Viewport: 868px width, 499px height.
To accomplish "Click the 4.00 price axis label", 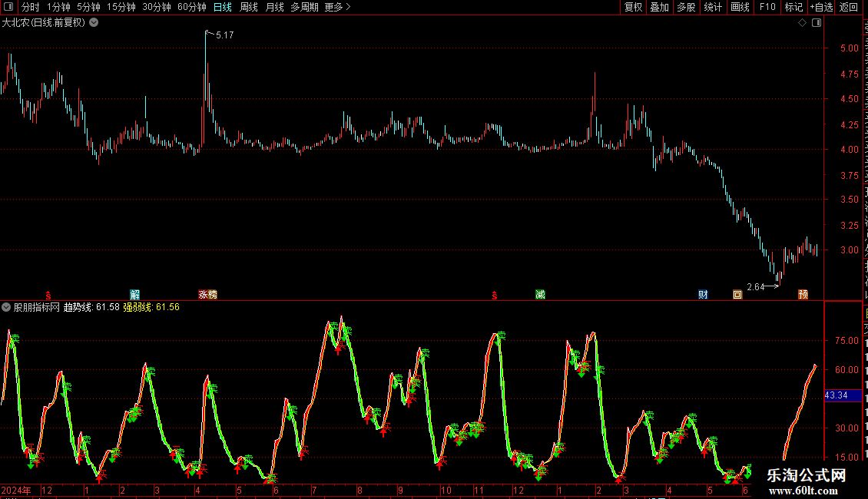I will [x=849, y=150].
